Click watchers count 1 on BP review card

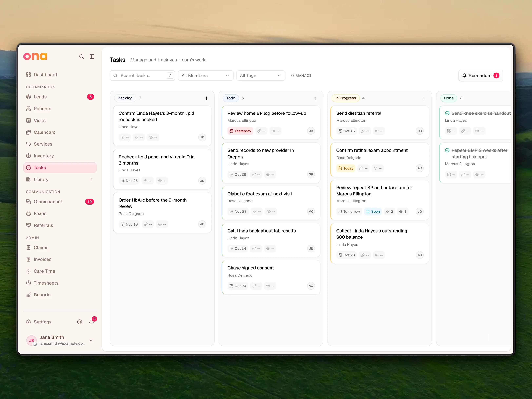coord(403,211)
